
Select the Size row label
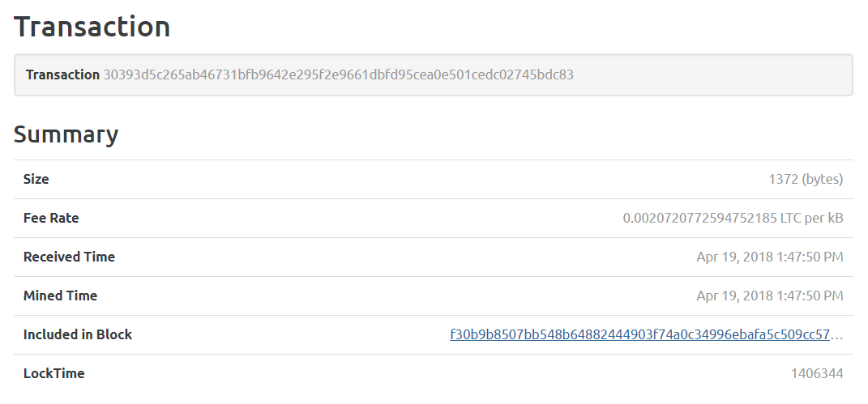tap(36, 179)
